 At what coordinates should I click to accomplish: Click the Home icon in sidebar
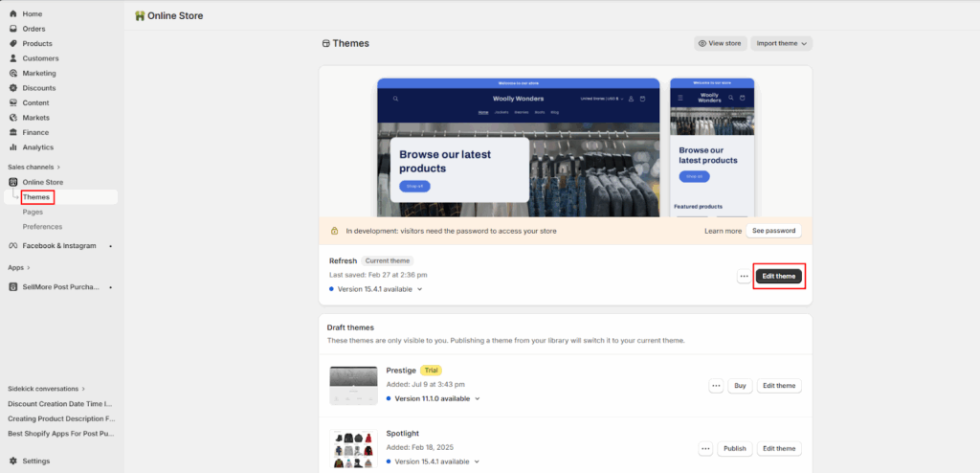coord(13,14)
